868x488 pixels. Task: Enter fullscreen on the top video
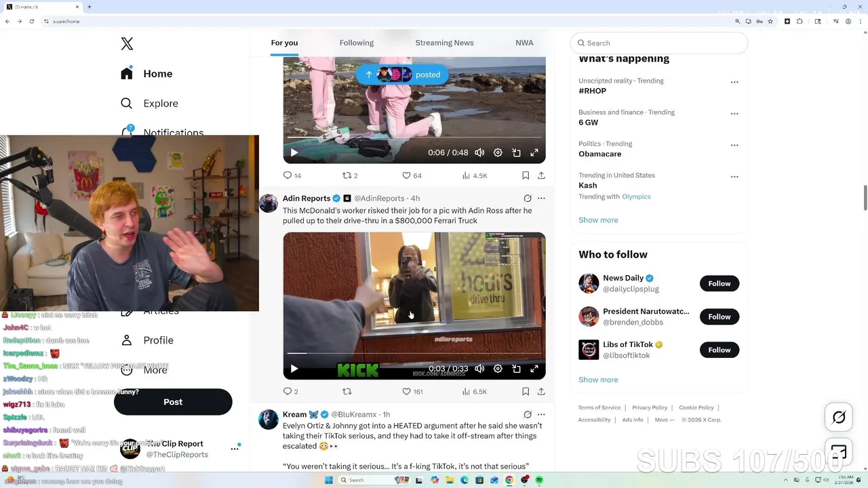534,153
